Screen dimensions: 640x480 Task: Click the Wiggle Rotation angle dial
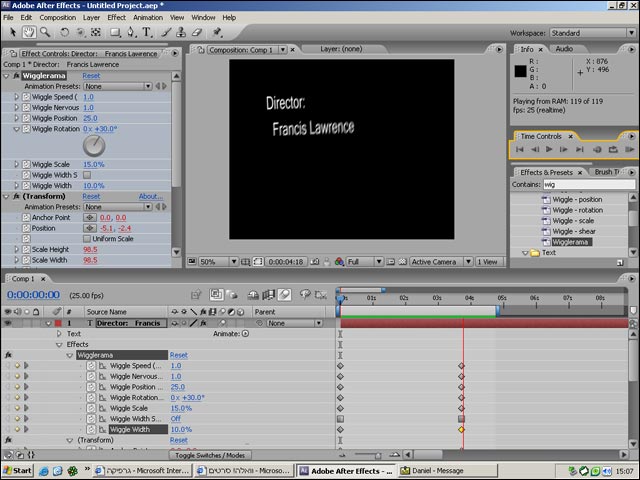[x=95, y=146]
